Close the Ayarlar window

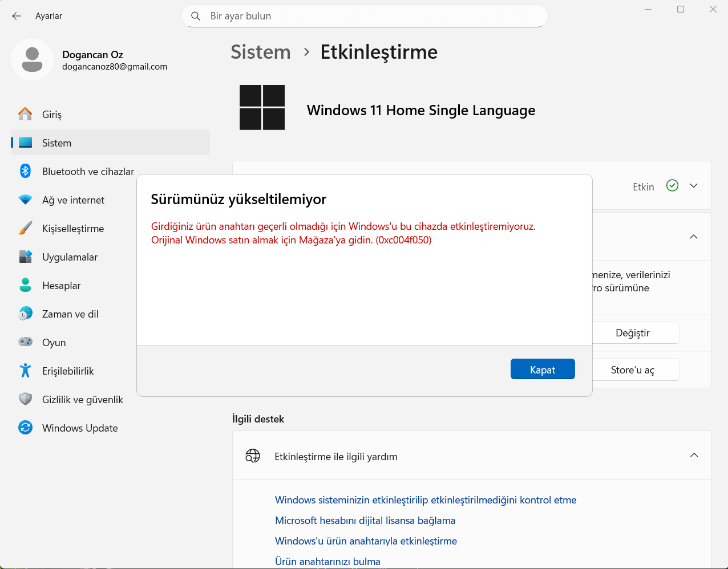pos(713,9)
